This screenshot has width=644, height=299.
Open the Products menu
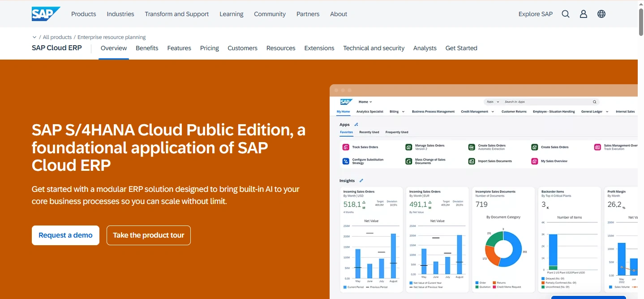coord(84,14)
